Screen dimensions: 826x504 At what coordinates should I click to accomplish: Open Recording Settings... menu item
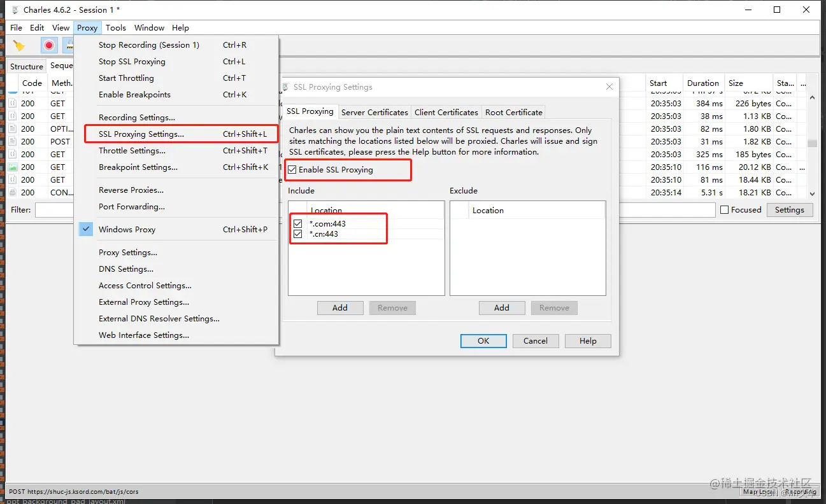[x=176, y=118]
